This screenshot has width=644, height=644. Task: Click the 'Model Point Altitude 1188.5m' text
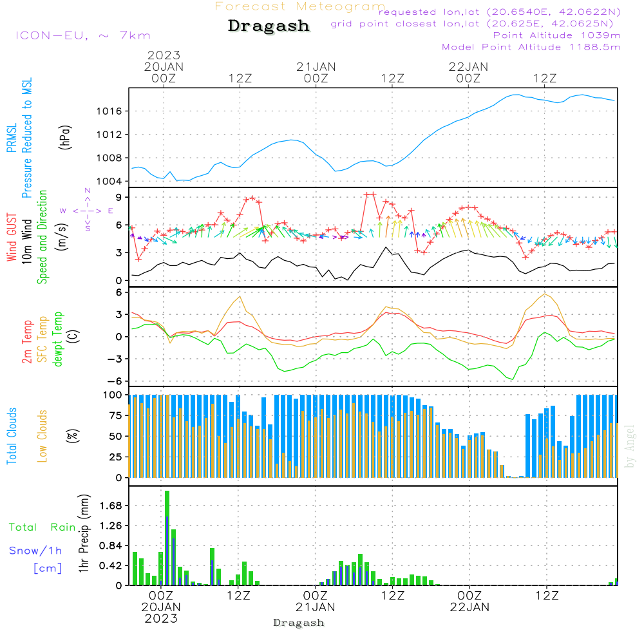click(531, 47)
